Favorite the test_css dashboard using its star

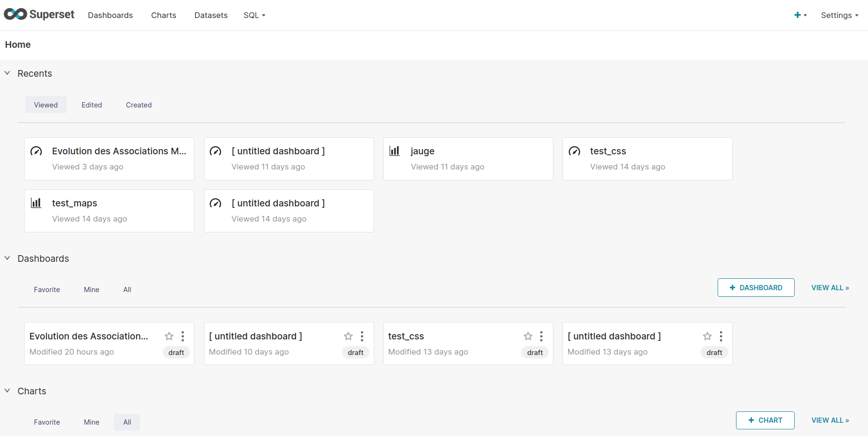tap(527, 336)
